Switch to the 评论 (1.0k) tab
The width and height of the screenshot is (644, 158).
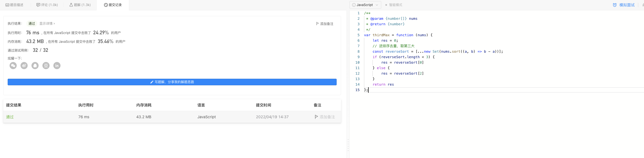click(47, 5)
